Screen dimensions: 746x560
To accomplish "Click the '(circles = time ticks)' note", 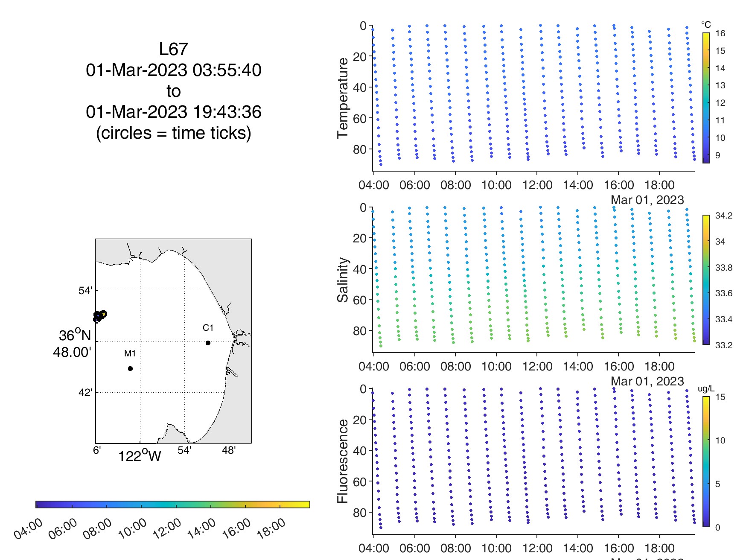I will [174, 133].
